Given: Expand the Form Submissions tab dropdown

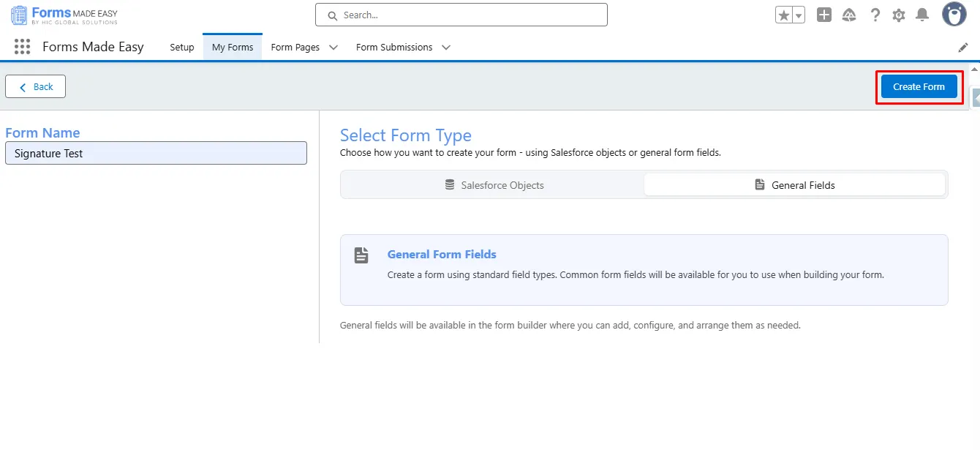Looking at the screenshot, I should [x=446, y=48].
